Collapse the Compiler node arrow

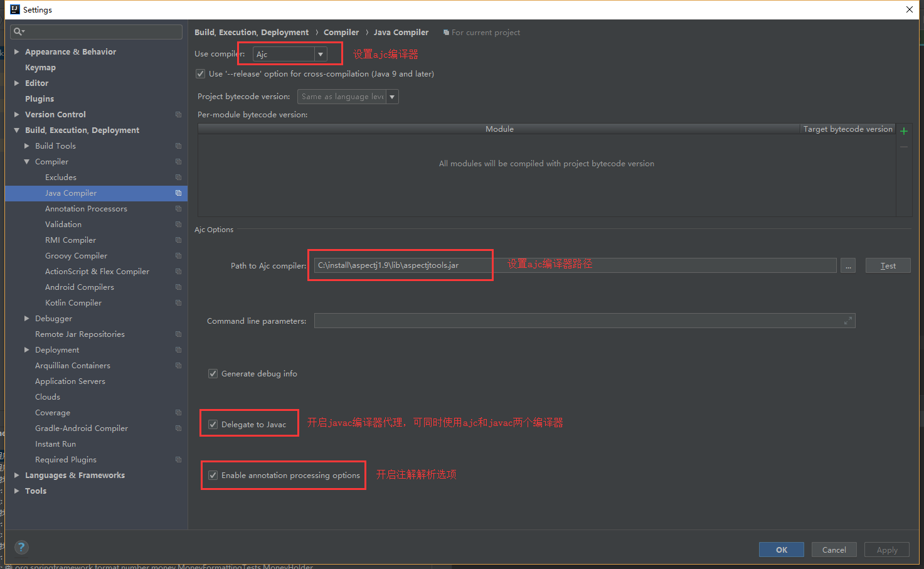coord(27,162)
